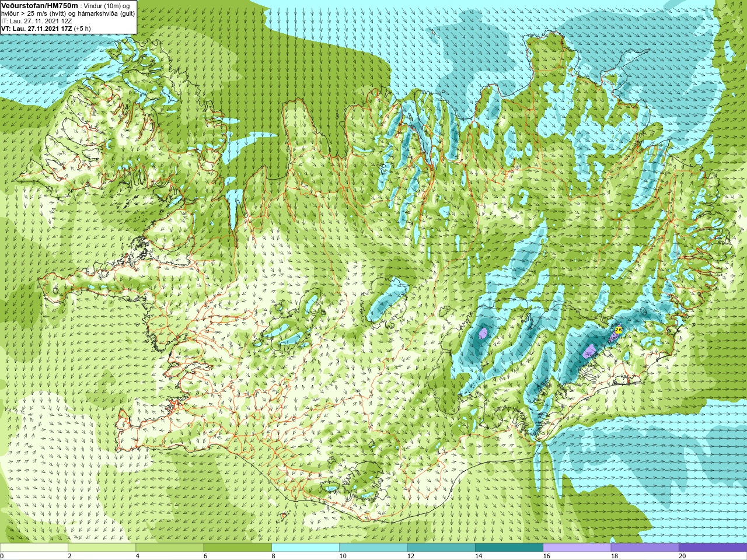Viewport: 747px width, 560px height.
Task: Click the 'Vindur (10m) og' label
Action: pos(108,6)
